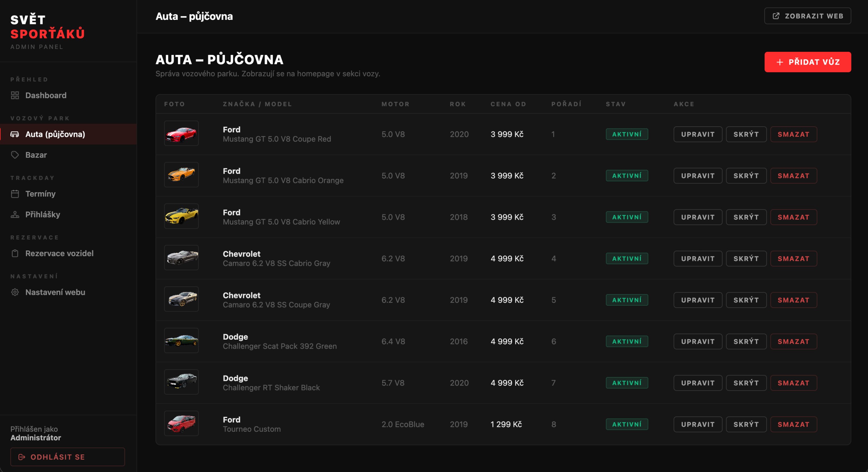Open Rezervace vozidel in sidebar
This screenshot has width=868, height=472.
(x=68, y=254)
